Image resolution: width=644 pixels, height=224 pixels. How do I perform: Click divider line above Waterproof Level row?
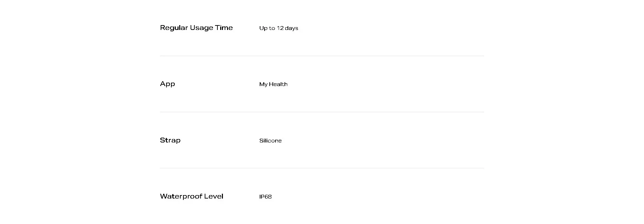click(x=322, y=168)
